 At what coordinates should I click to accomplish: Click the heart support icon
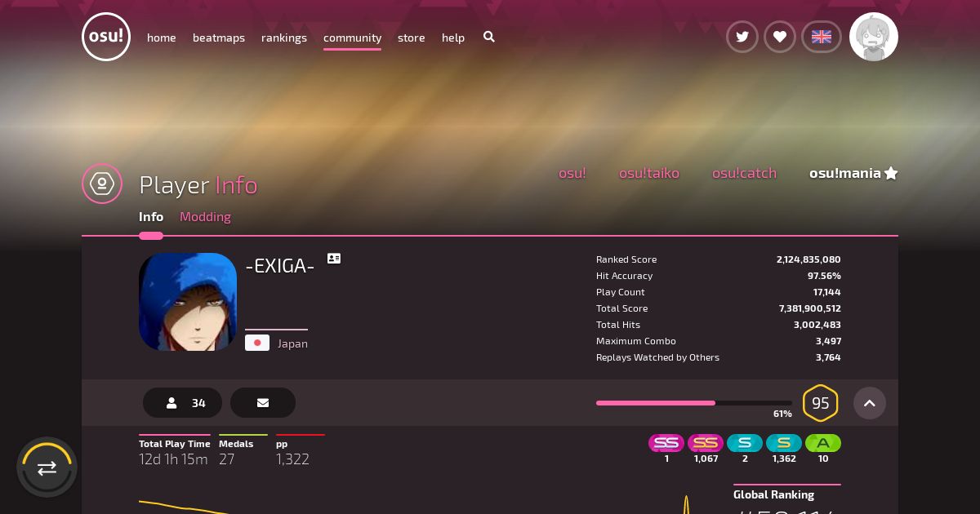(780, 37)
